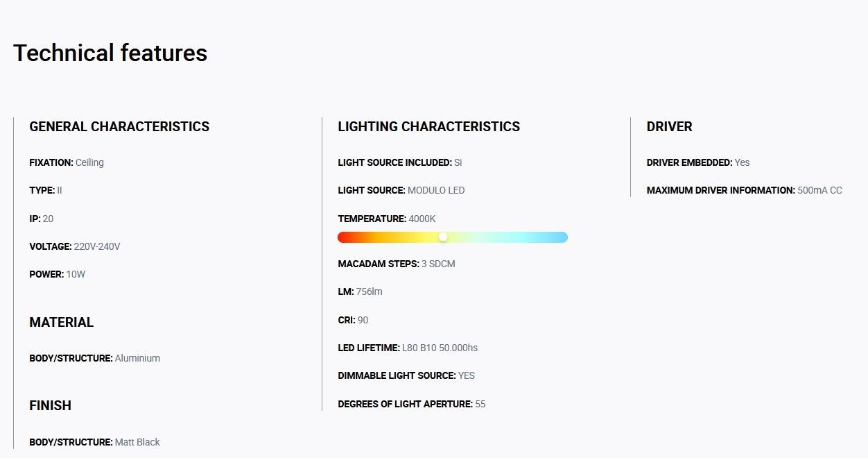Click the Technical features heading
Viewport: 868px width, 458px height.
click(x=110, y=53)
